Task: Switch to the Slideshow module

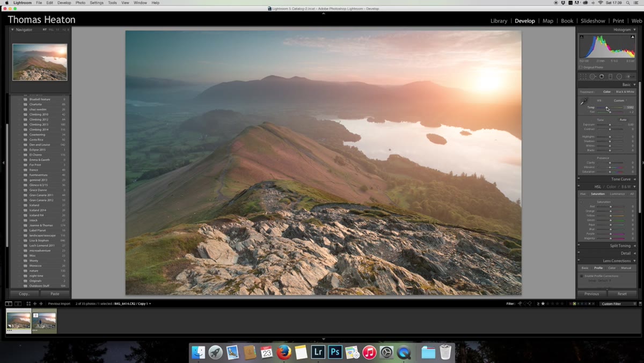Action: [x=593, y=21]
